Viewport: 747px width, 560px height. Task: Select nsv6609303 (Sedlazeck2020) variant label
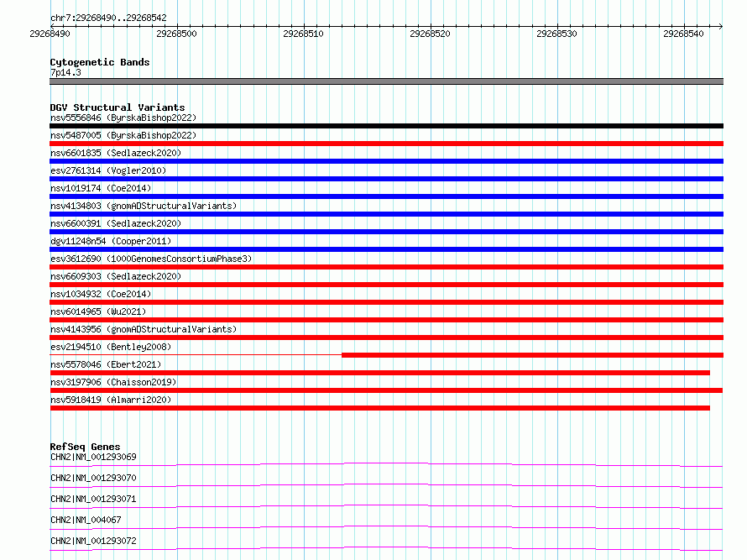tap(116, 276)
